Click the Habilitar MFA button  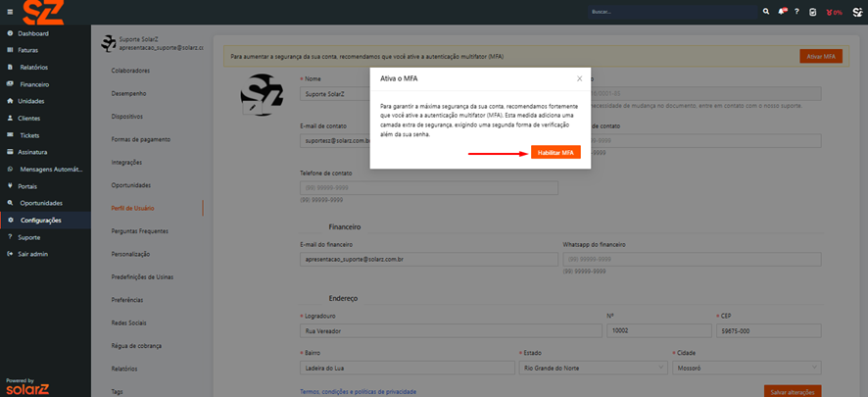(555, 153)
